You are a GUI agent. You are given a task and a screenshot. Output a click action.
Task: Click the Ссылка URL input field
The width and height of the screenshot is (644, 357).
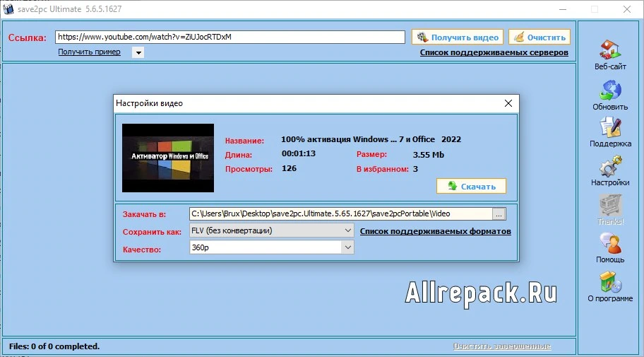pos(230,37)
